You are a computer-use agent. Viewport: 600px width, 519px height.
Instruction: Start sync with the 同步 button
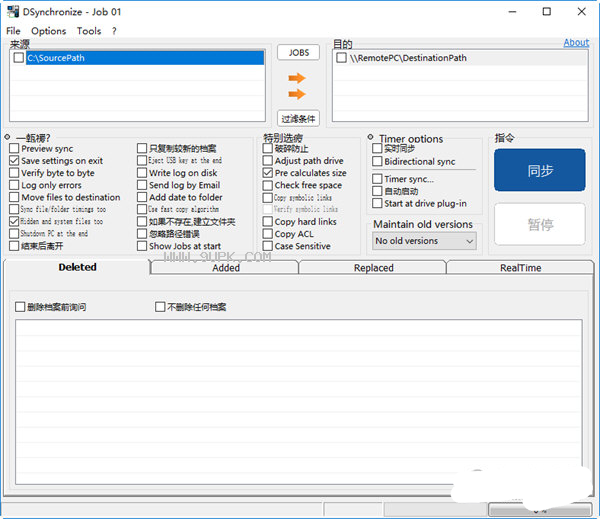point(540,170)
